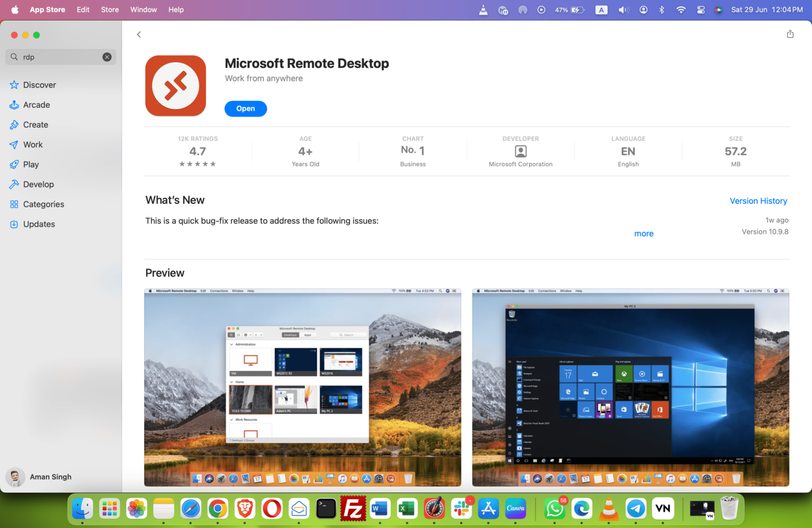
Task: Select the Develop sidebar item
Action: pos(38,184)
